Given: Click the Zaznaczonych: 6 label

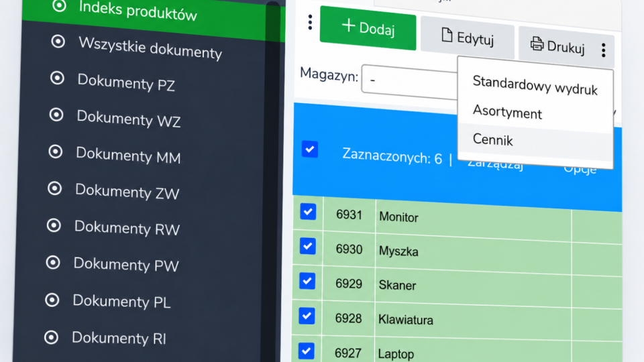Looking at the screenshot, I should (x=392, y=157).
